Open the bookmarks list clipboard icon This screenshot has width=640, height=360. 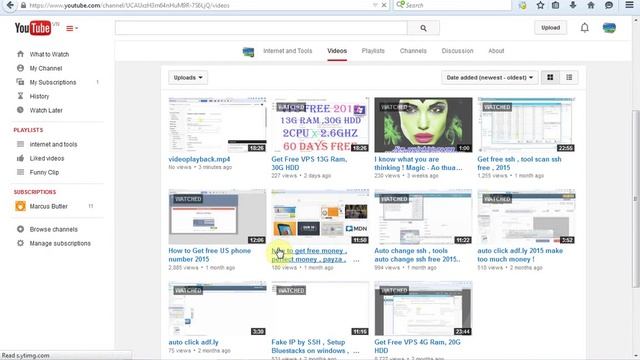(556, 5)
